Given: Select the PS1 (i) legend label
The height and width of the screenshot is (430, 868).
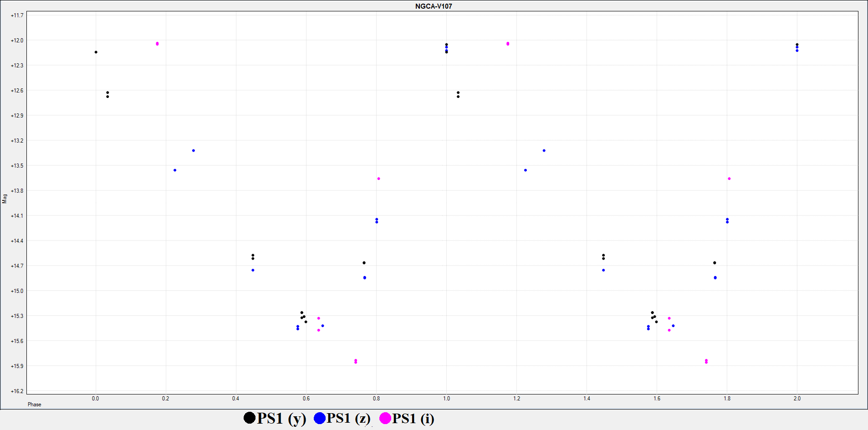Looking at the screenshot, I should [413, 418].
